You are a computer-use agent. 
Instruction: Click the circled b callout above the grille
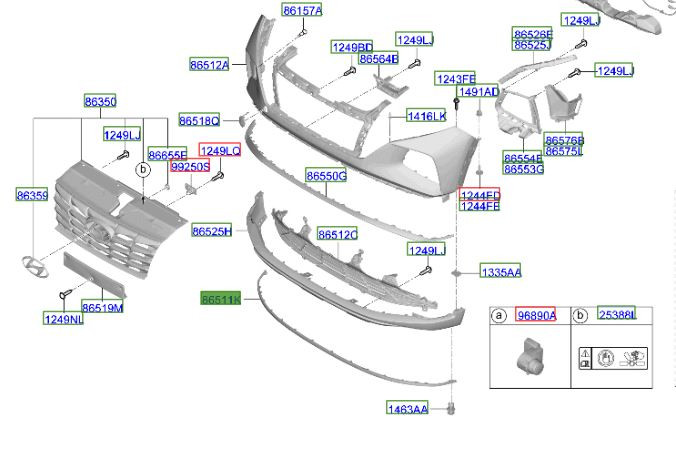[x=144, y=170]
